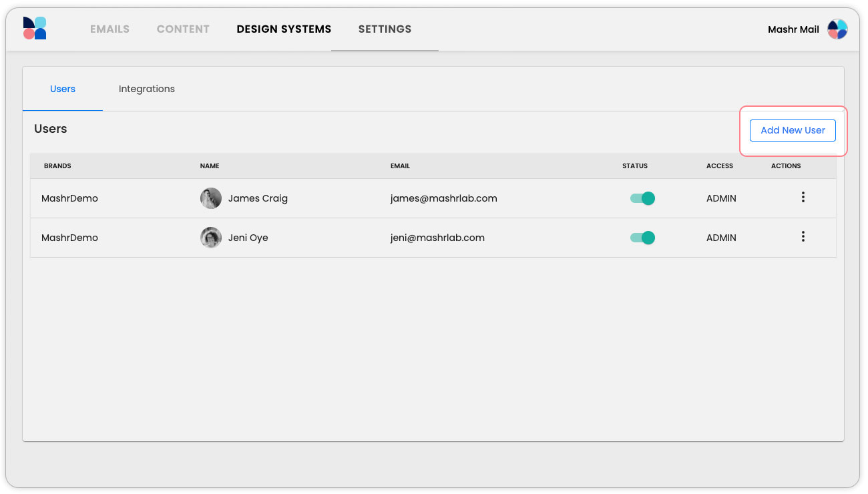Click the Mashr logo icon

coord(35,29)
